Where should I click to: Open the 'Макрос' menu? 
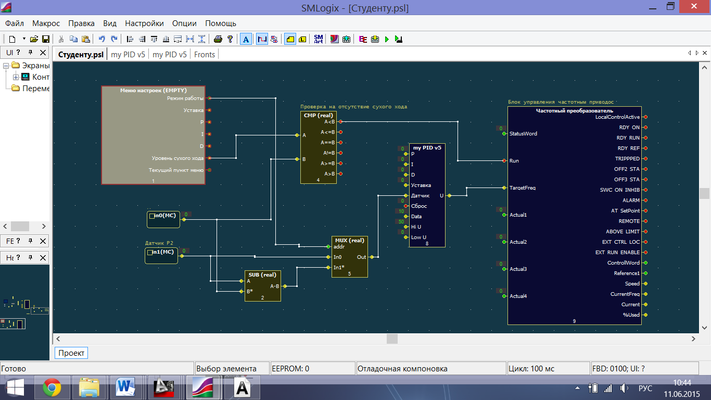[45, 22]
